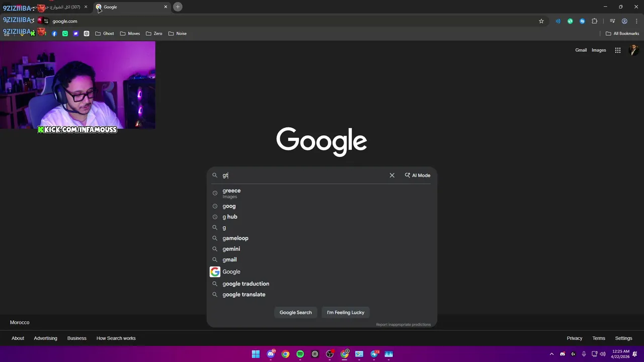Viewport: 644px width, 362px height.
Task: Open the Moves bookmarks folder
Action: tap(130, 33)
